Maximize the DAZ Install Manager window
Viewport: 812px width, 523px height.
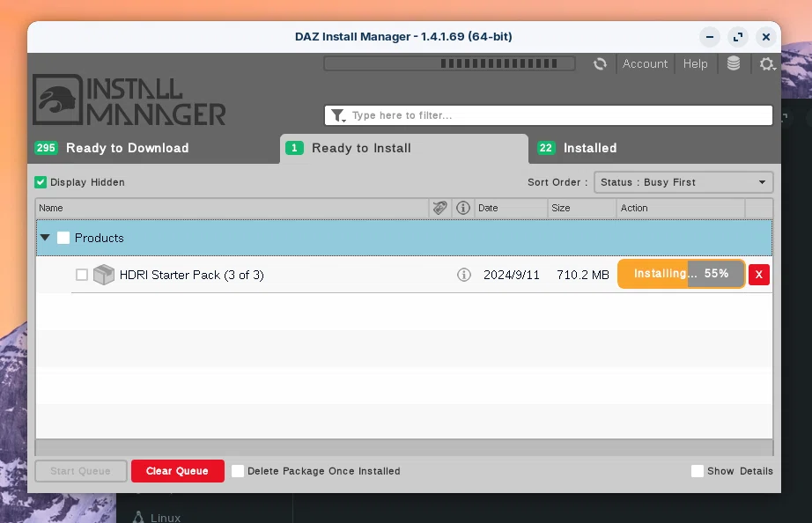click(x=738, y=37)
